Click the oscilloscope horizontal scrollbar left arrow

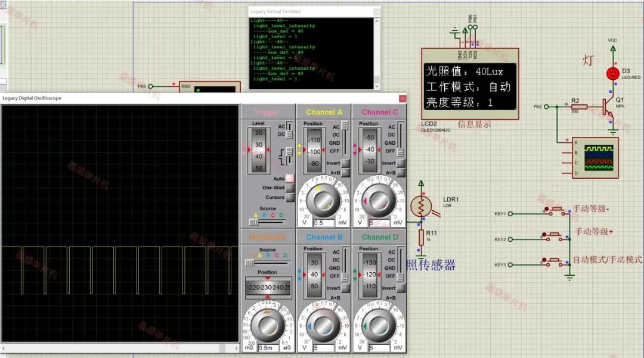coord(4,348)
